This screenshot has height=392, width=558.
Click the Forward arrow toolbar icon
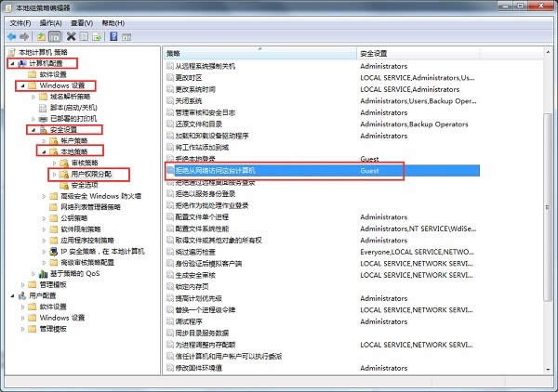24,36
